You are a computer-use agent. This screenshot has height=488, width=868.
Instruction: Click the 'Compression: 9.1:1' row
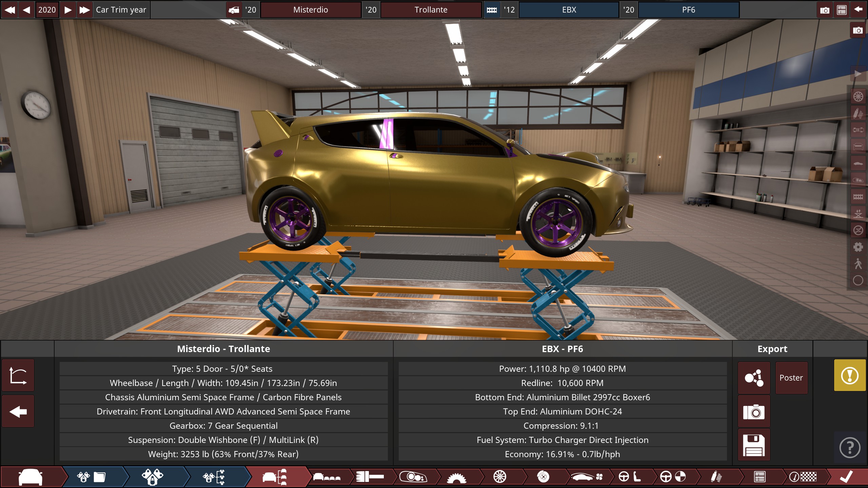click(563, 426)
